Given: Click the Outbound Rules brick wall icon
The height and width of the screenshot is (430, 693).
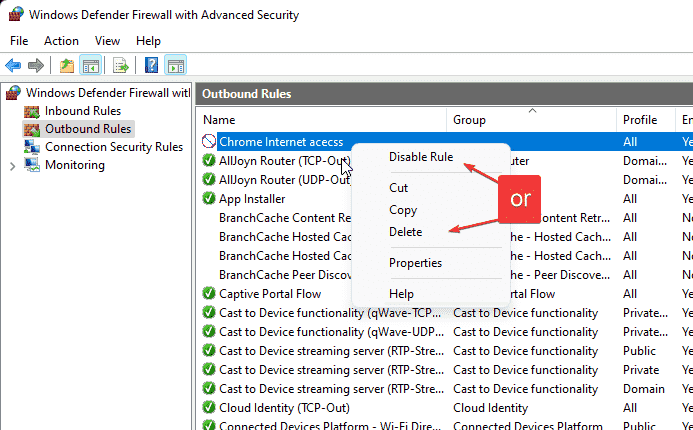Looking at the screenshot, I should click(x=32, y=129).
